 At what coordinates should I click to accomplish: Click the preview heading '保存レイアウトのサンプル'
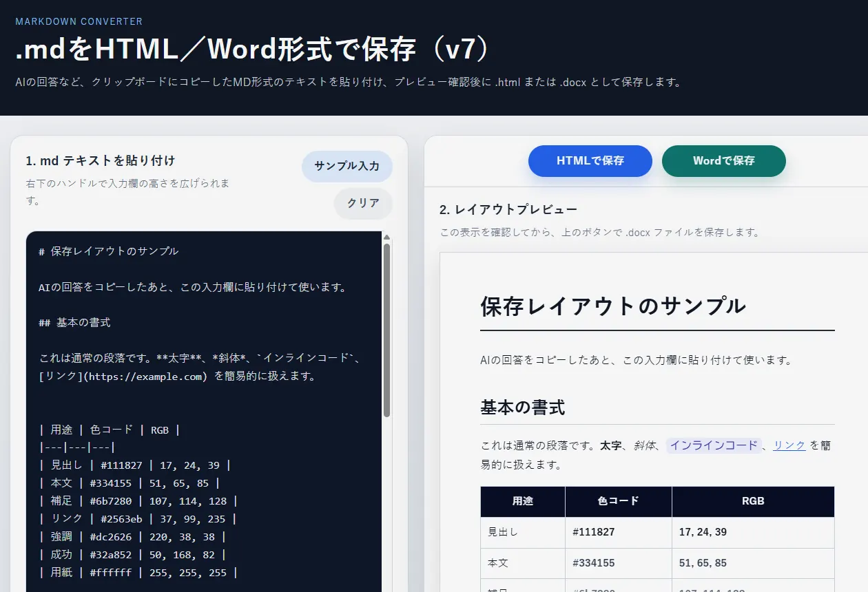tap(613, 306)
